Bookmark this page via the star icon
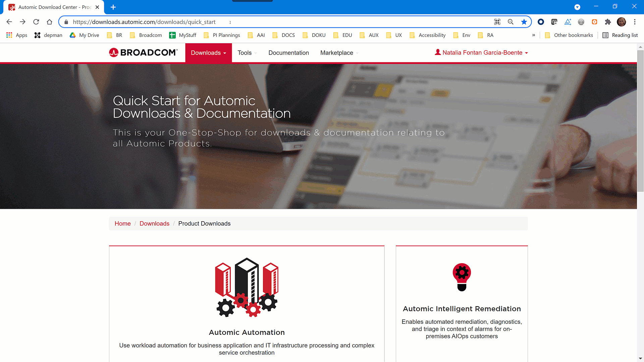Screen dimensions: 644x362 (524, 22)
